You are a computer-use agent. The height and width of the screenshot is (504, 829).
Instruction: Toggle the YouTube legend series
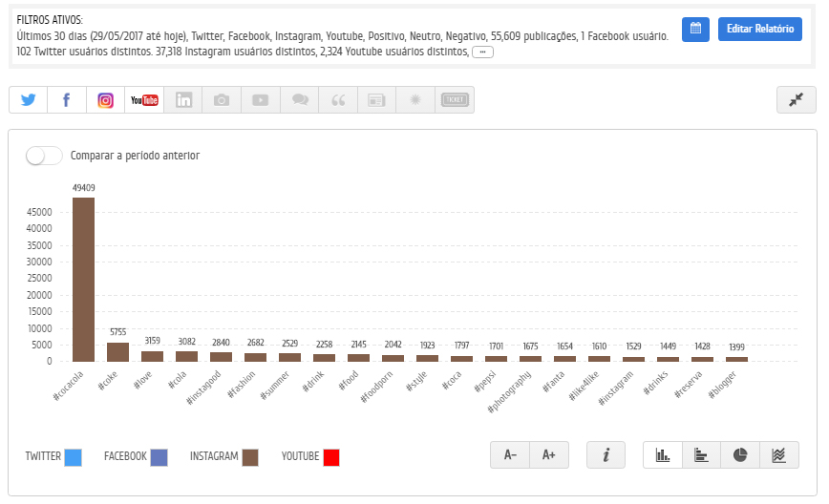(310, 456)
